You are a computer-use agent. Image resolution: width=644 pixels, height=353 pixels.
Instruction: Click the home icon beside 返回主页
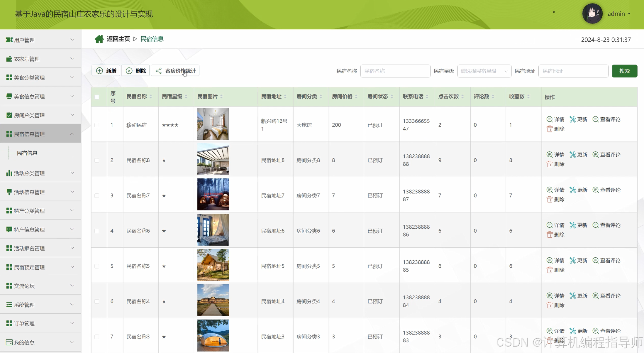coord(99,39)
